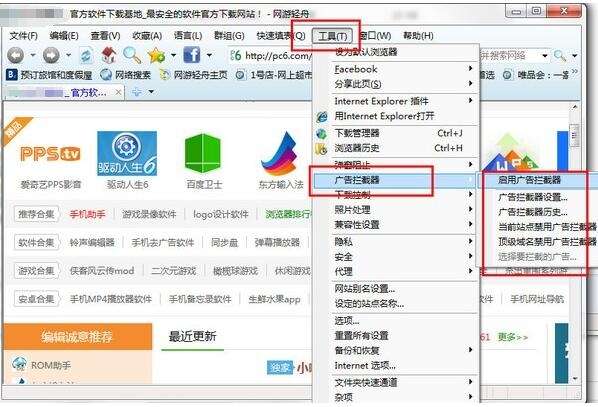
Task: Click the forward navigation arrow icon
Action: point(51,56)
